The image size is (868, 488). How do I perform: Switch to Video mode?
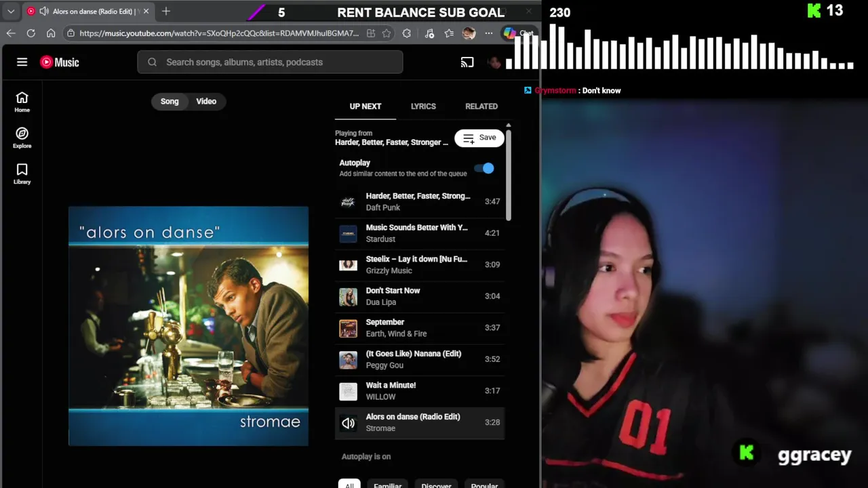206,101
